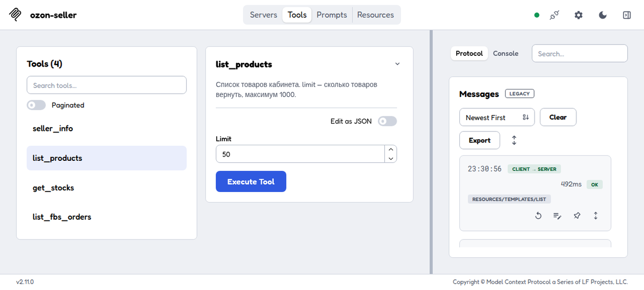Open the Newest First sort dropdown

coord(497,117)
